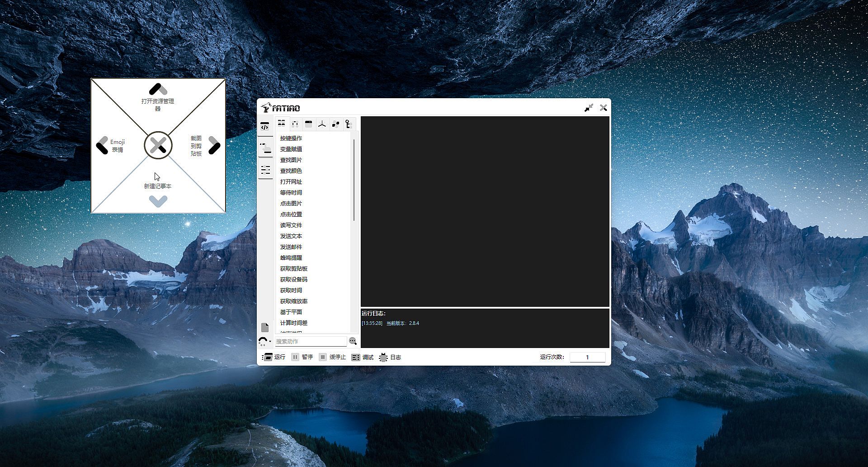Viewport: 868px width, 467px height.
Task: Click the 运行 run button
Action: [x=274, y=357]
